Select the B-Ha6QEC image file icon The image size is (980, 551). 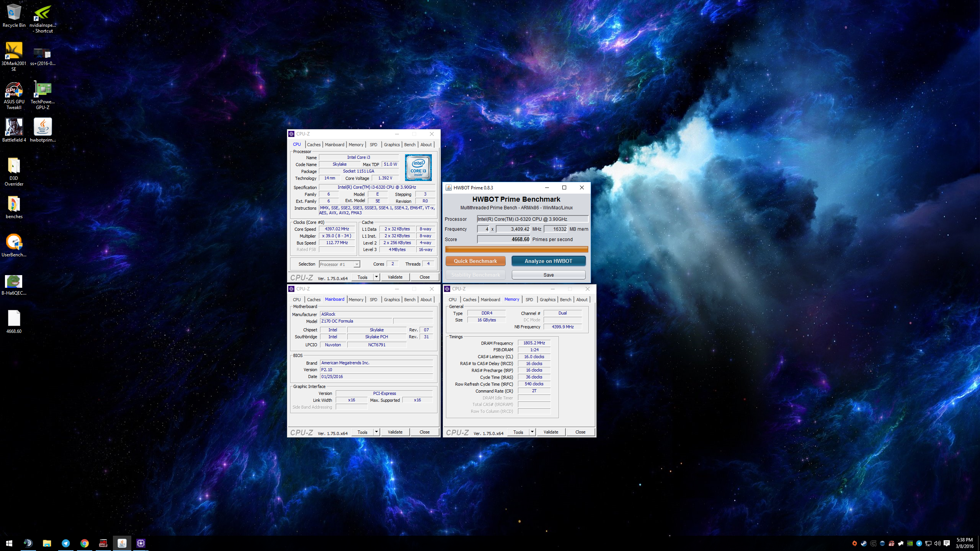(x=14, y=285)
